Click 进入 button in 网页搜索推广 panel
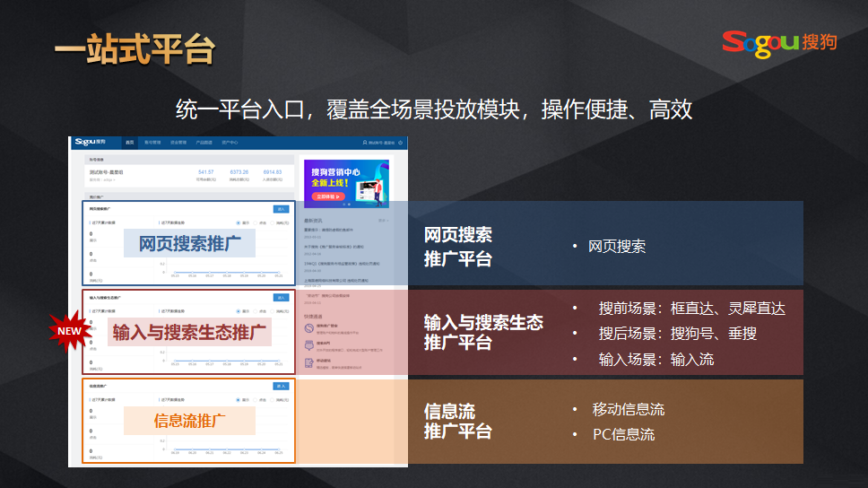Image resolution: width=868 pixels, height=488 pixels. coord(282,209)
